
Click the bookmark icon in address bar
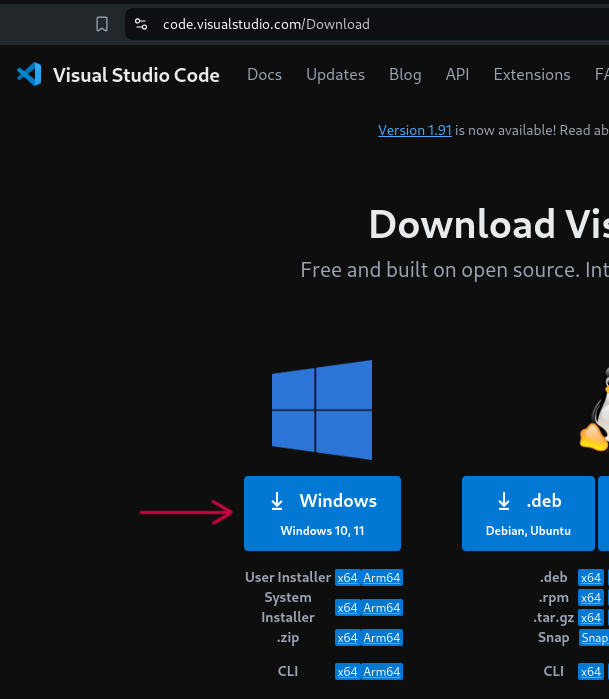point(102,24)
